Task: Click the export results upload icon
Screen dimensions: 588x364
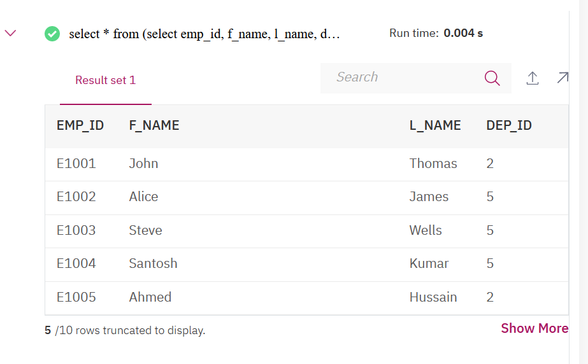Action: (x=533, y=78)
